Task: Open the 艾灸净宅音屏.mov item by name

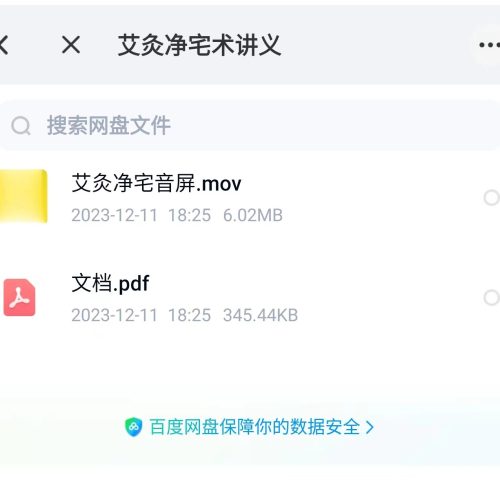Action: tap(156, 183)
